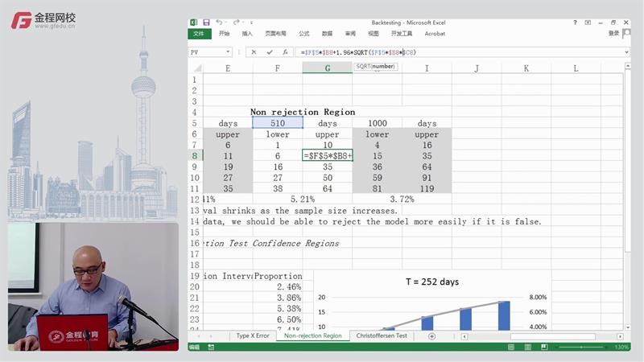This screenshot has width=644, height=362.
Task: Click the editing cell G8 with formula
Action: (x=328, y=156)
